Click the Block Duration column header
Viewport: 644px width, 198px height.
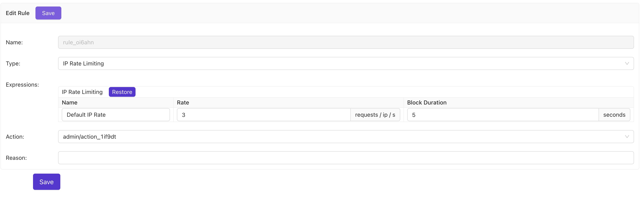pos(427,102)
